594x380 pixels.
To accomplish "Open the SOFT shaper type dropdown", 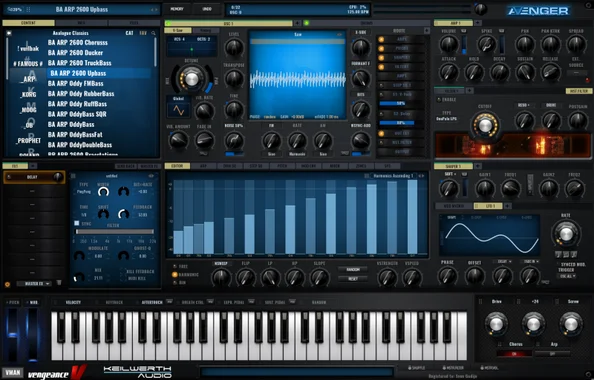I will pyautogui.click(x=450, y=174).
